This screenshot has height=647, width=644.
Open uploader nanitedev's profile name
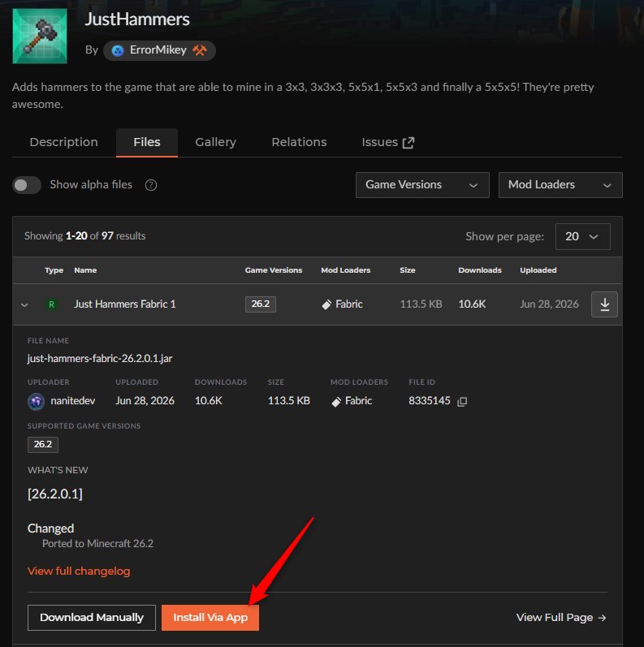[72, 401]
